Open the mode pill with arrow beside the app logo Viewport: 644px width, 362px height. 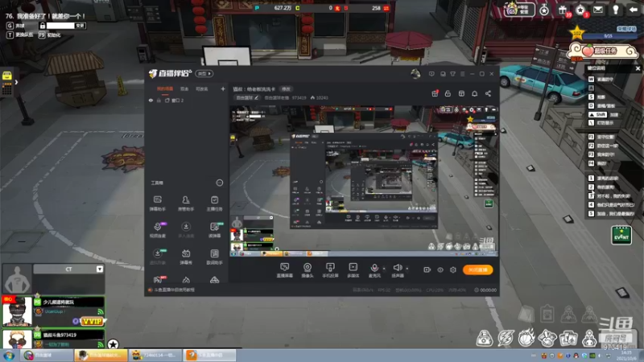point(204,74)
